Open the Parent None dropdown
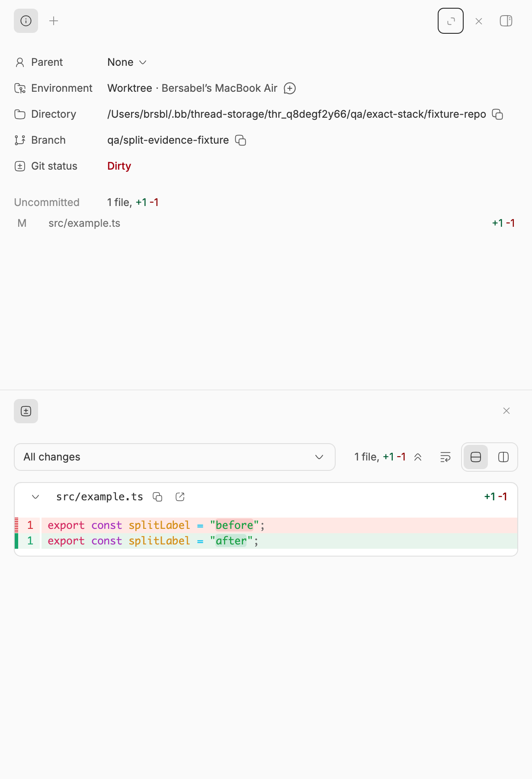The width and height of the screenshot is (532, 779). [127, 62]
